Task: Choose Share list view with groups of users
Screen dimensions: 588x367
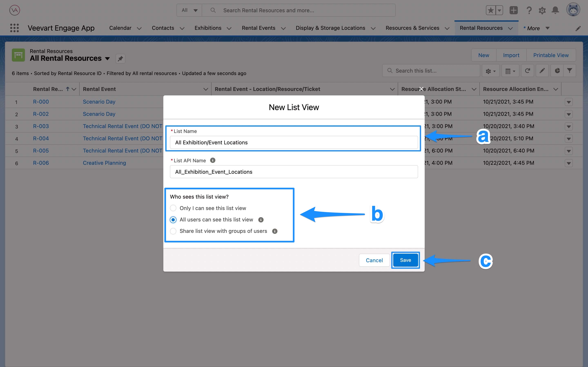Action: [x=173, y=231]
